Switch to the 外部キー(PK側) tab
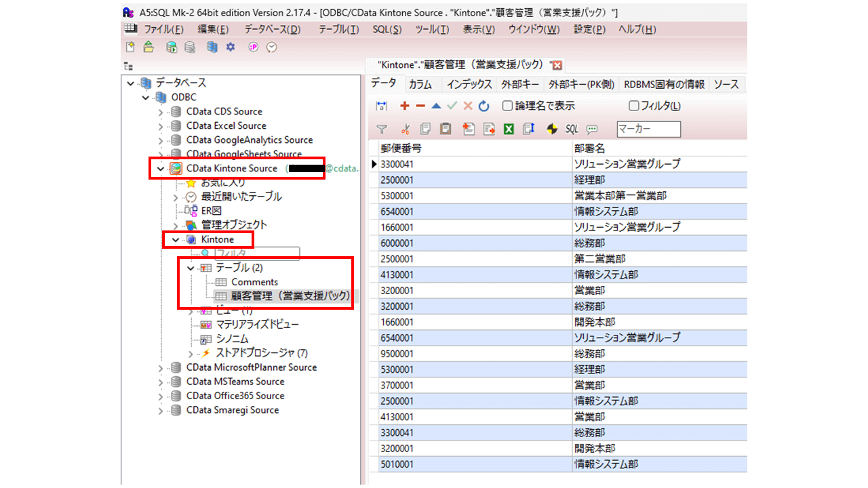868x488 pixels. (581, 85)
